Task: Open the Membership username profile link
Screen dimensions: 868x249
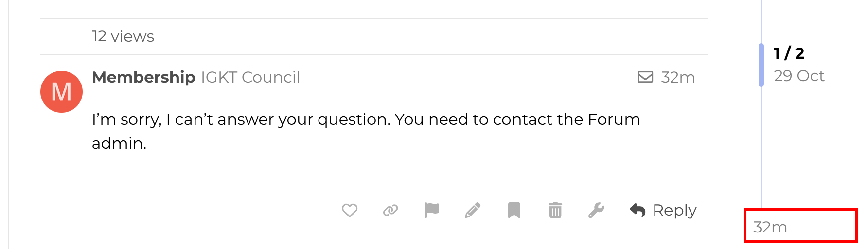Action: [x=143, y=77]
